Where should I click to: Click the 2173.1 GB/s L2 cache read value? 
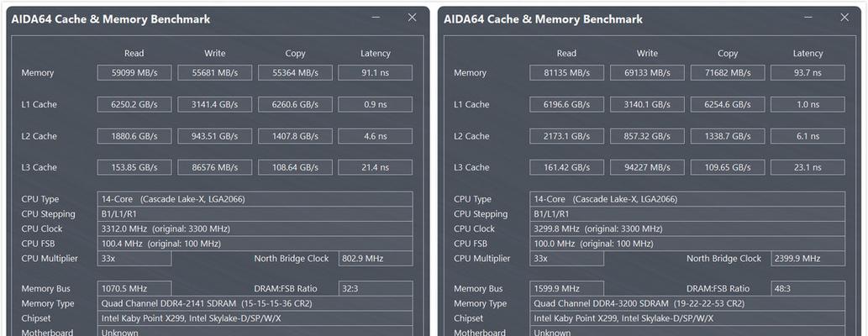(566, 136)
